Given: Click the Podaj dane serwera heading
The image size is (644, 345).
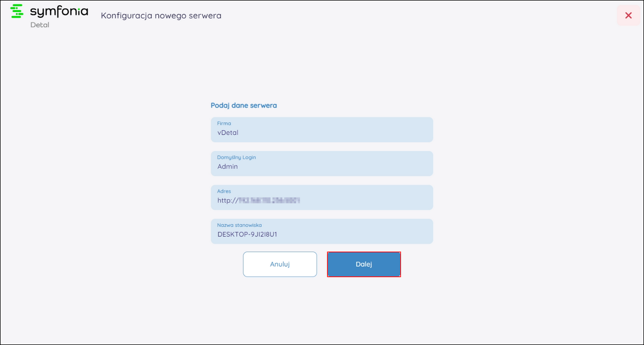Looking at the screenshot, I should (x=244, y=105).
